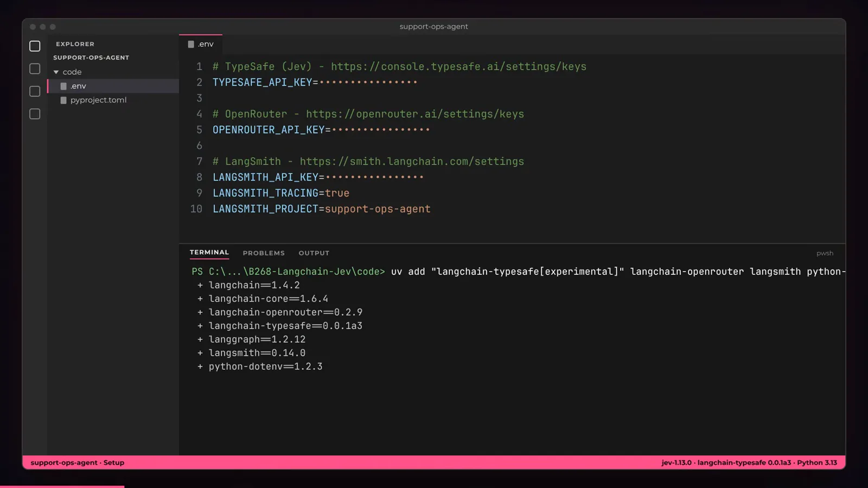Click the masked OPENROUTER_API_KEY value
The width and height of the screenshot is (868, 488).
tap(381, 130)
